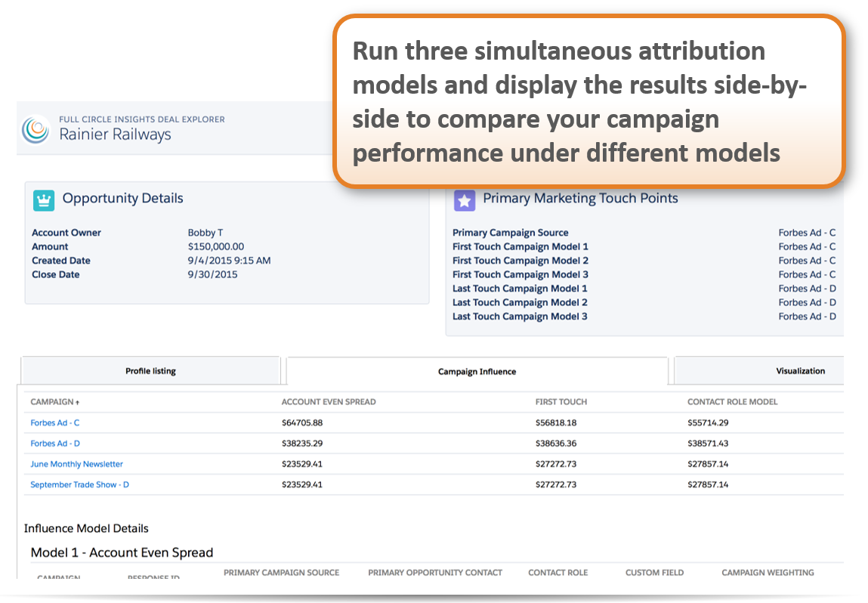Switch to the Profile listing tab

[151, 370]
